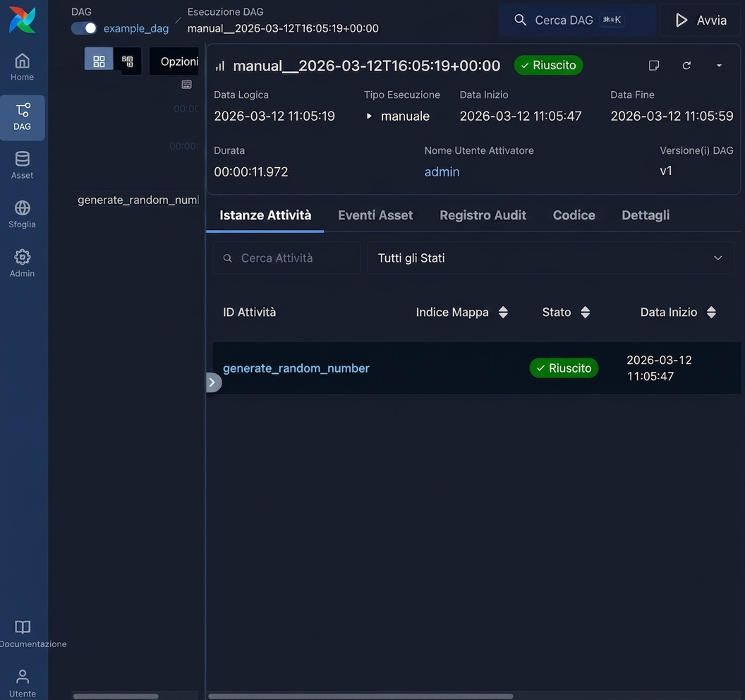Click the task start date cell 11:05:47
The width and height of the screenshot is (745, 700).
click(660, 368)
